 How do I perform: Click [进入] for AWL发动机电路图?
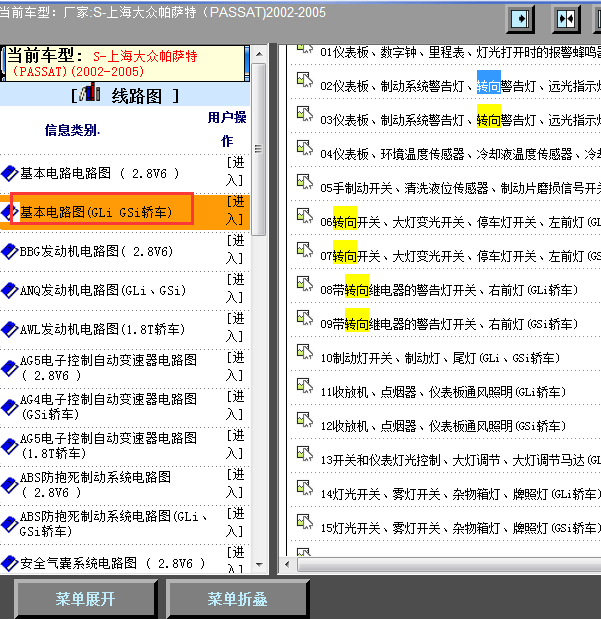[235, 327]
